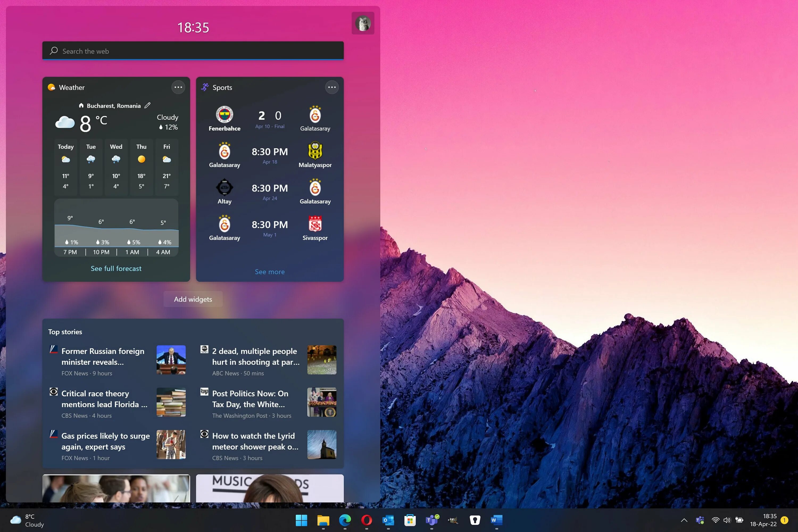
Task: Click Add widgets button
Action: [x=193, y=299]
